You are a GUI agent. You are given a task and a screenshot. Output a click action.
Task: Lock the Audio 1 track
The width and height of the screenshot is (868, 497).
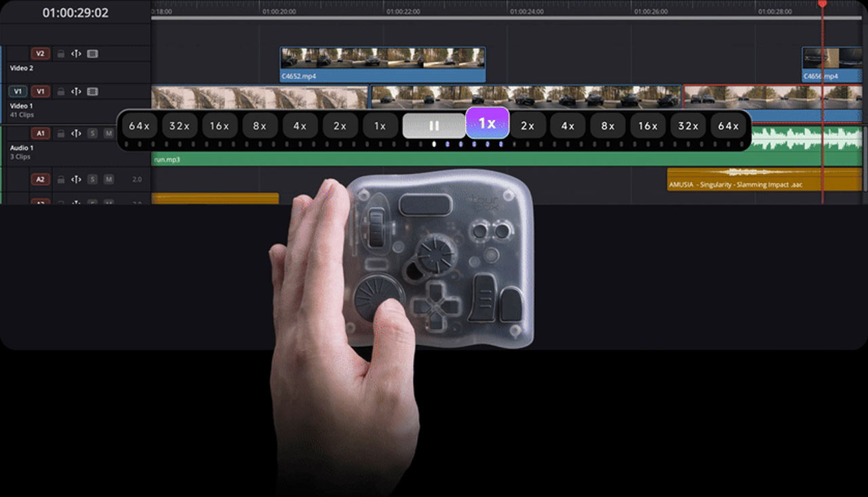pyautogui.click(x=60, y=134)
